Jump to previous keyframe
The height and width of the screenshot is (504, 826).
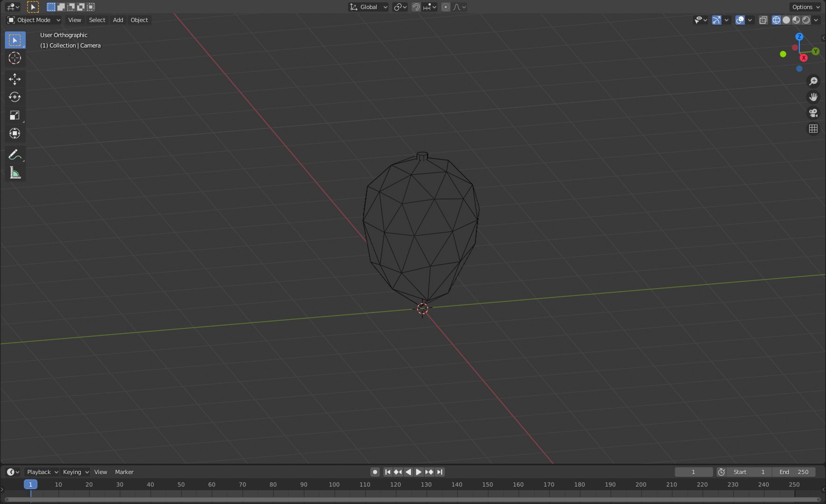[398, 472]
